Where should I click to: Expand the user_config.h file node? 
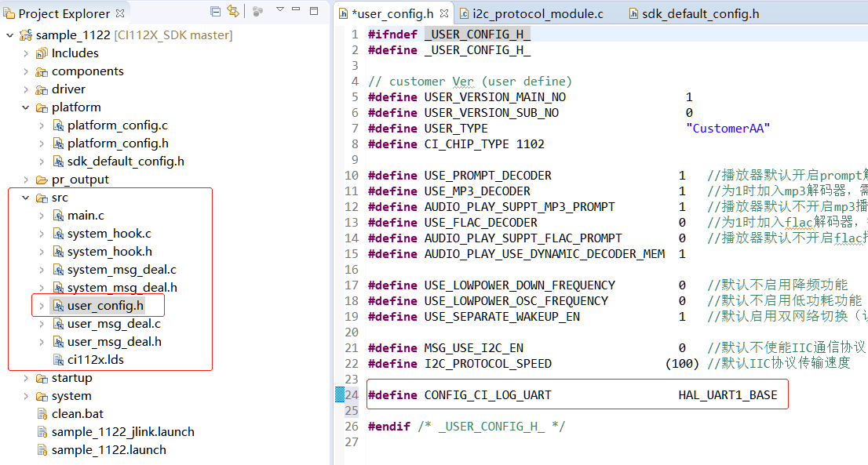(42, 306)
